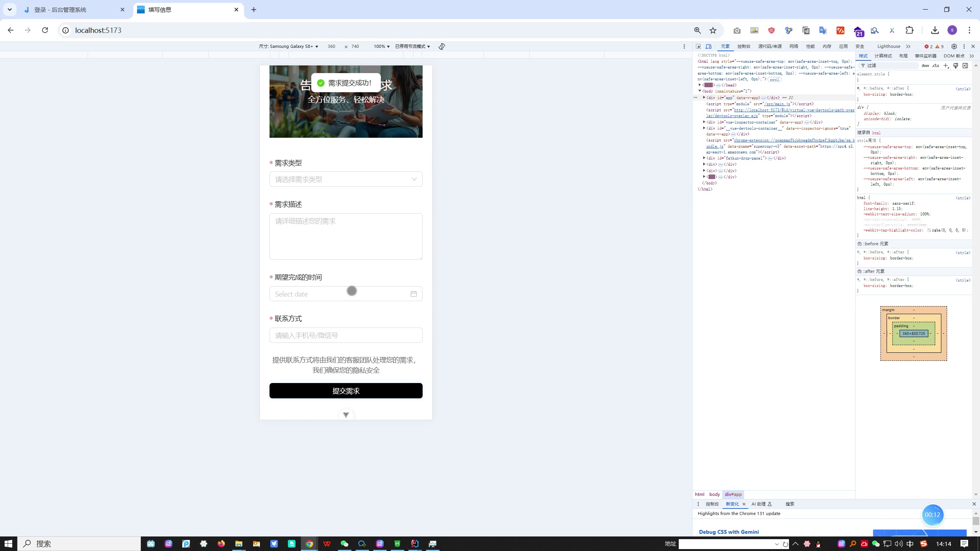Click the Windows Start button
Image resolution: width=980 pixels, height=551 pixels.
click(x=8, y=544)
